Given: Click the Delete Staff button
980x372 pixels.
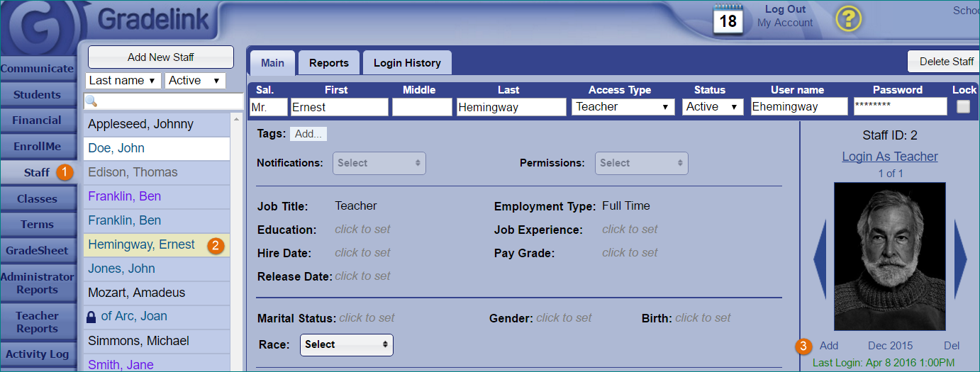Looking at the screenshot, I should (945, 62).
